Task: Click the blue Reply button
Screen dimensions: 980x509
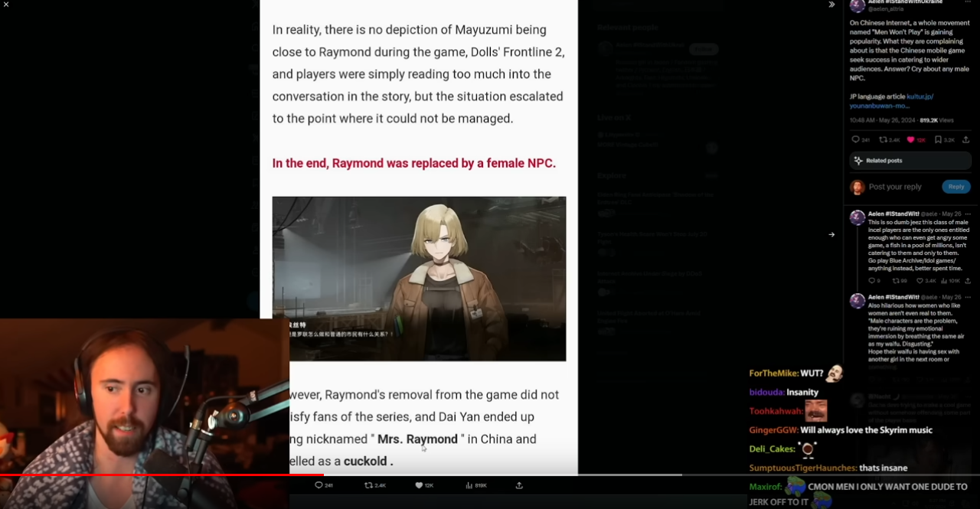Action: click(x=956, y=187)
